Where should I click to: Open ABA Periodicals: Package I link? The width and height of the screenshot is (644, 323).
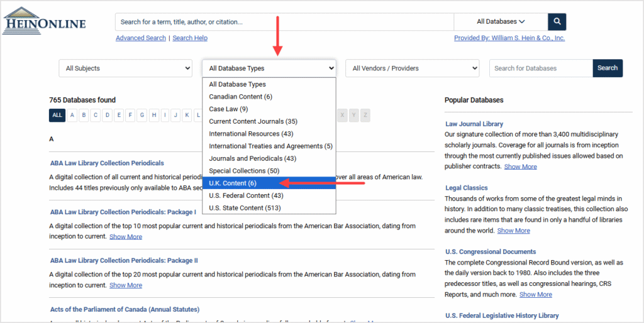[123, 212]
